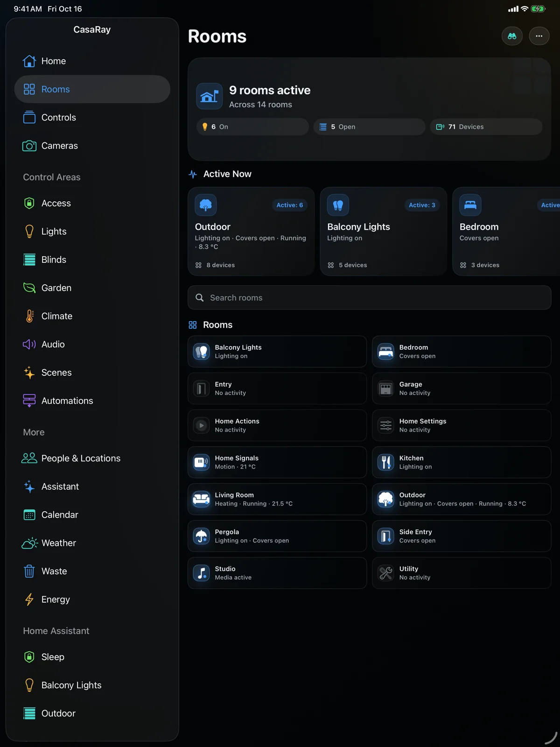560x747 pixels.
Task: Tap the 6 On lights chip
Action: (x=252, y=127)
